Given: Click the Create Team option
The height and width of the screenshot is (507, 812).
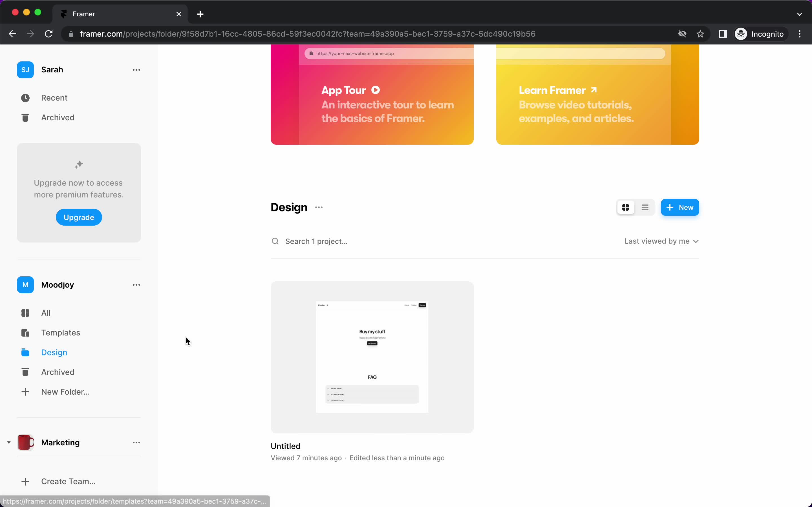Looking at the screenshot, I should coord(69,481).
